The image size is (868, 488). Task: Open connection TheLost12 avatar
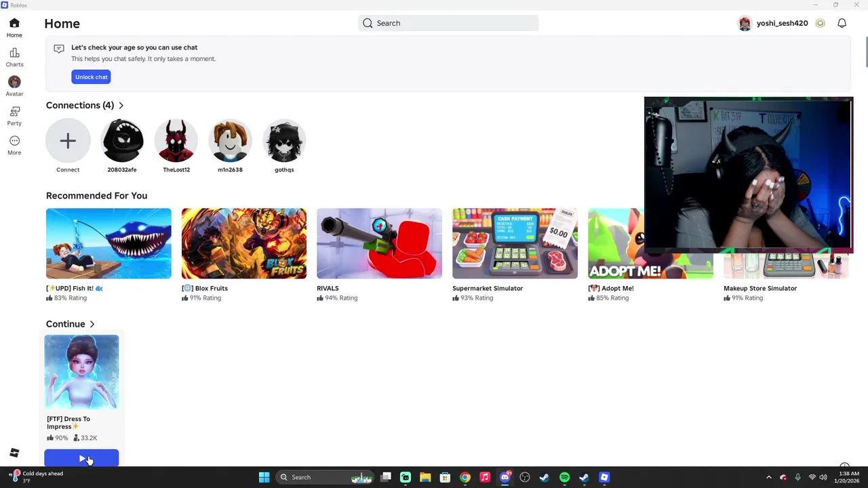176,140
